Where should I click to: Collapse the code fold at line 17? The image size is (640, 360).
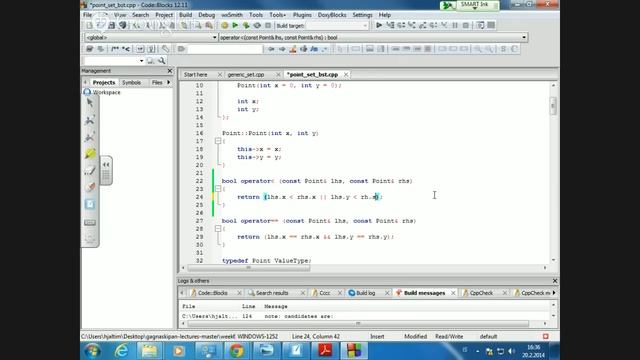point(218,141)
